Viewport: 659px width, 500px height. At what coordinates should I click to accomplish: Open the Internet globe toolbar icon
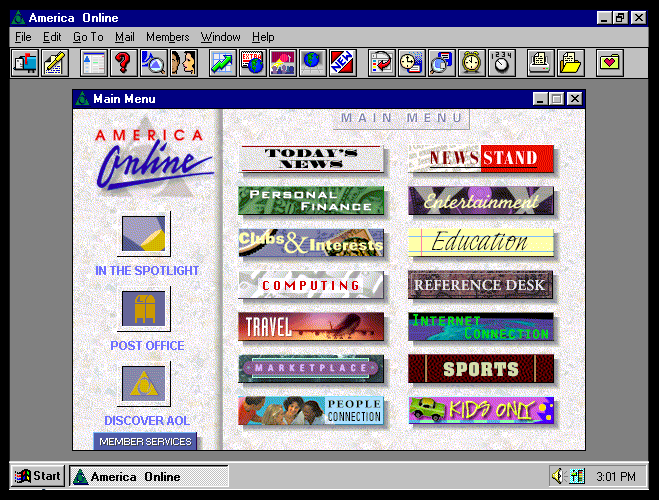point(313,63)
